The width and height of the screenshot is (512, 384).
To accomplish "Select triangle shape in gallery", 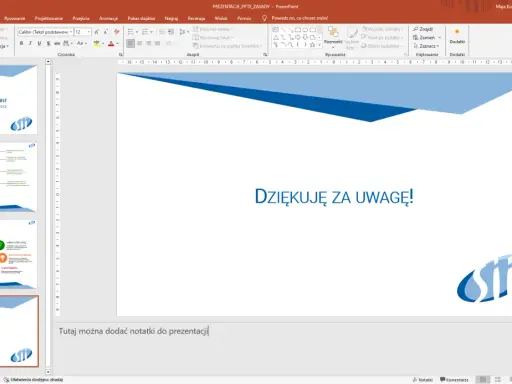I will click(276, 37).
